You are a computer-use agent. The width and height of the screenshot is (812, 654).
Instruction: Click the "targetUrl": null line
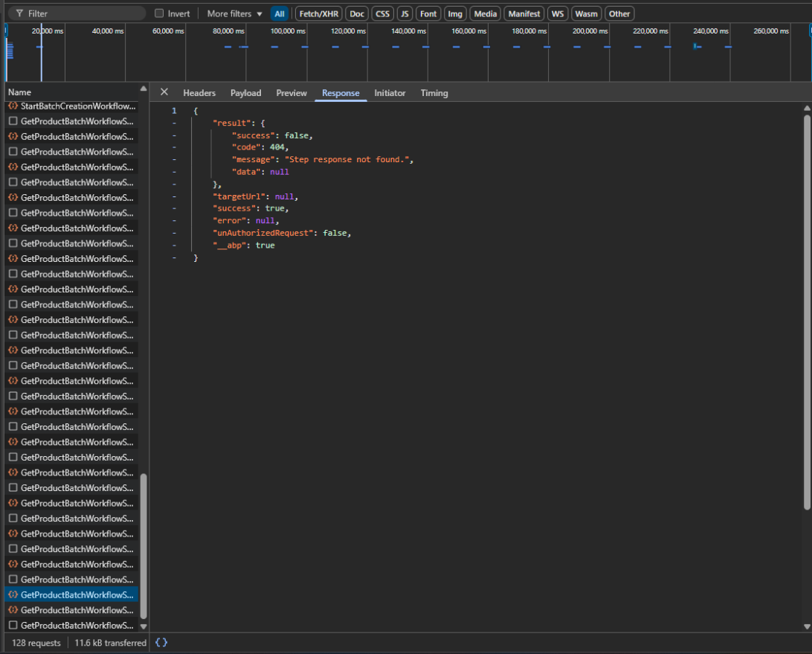[x=255, y=197]
